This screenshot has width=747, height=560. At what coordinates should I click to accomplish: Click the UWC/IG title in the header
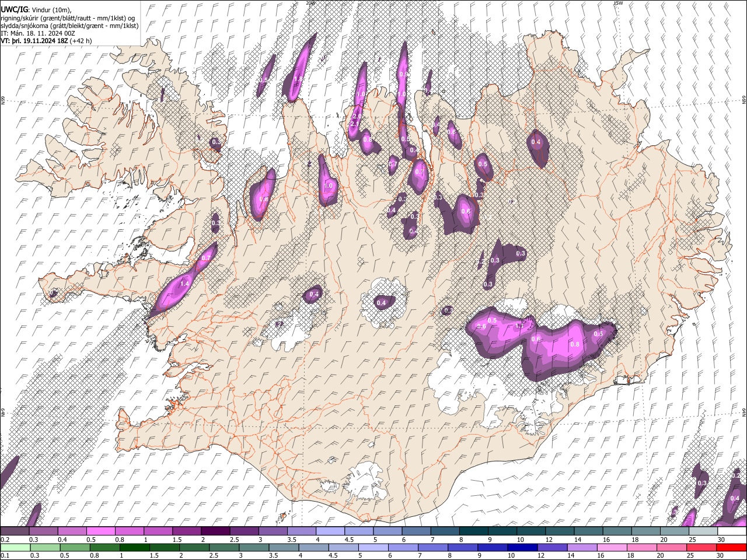[x=14, y=9]
